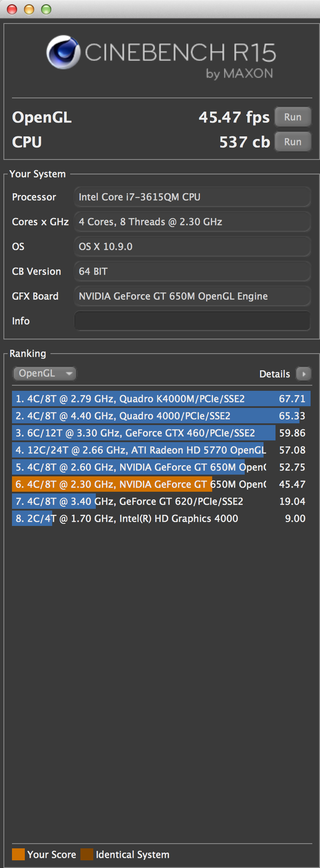Click the Details label
Screen dimensions: 320x868
click(275, 374)
